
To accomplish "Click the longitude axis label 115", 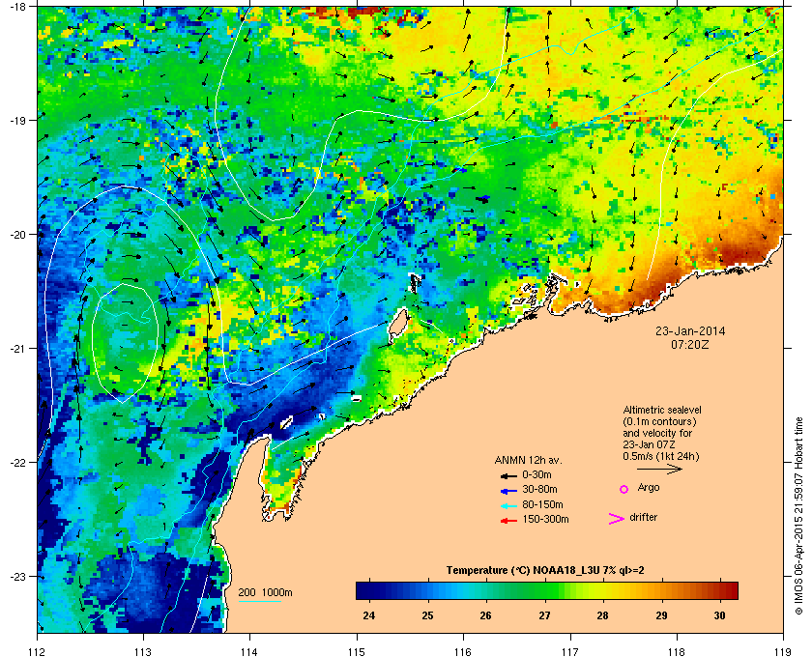I will tap(357, 652).
